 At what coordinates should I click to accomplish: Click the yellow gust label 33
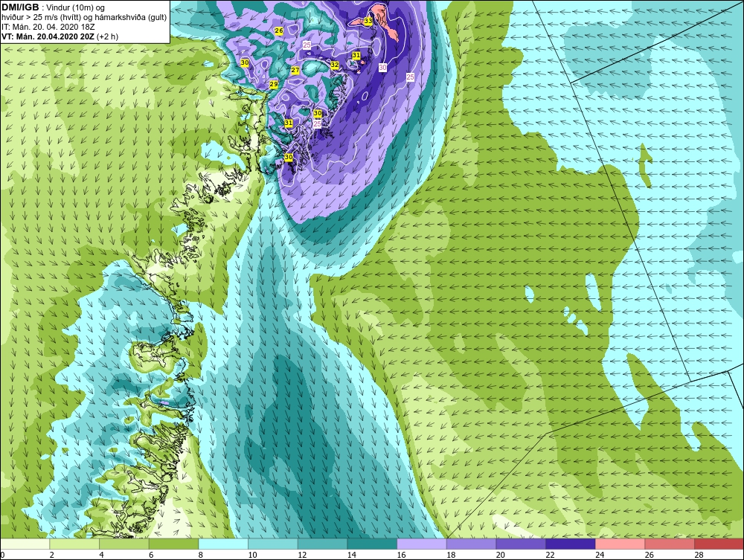click(368, 21)
